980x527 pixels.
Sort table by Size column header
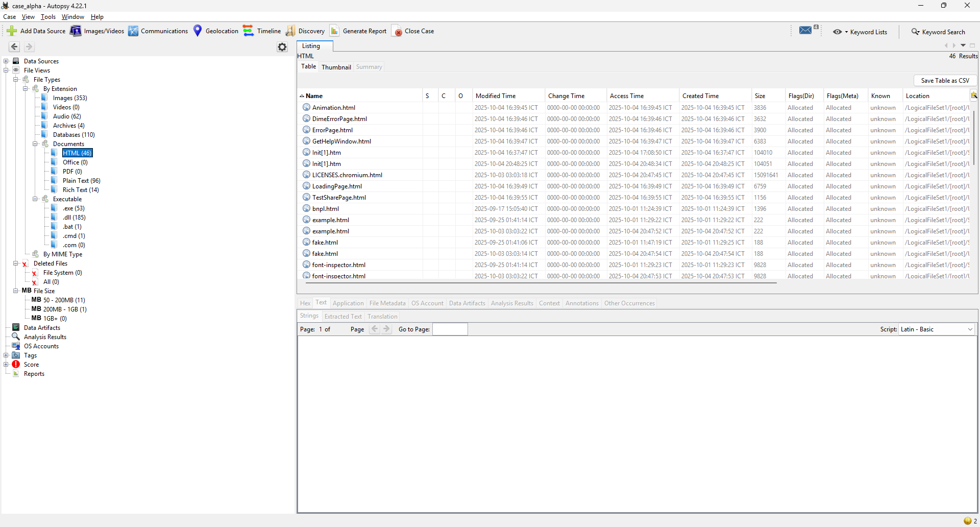tap(768, 95)
